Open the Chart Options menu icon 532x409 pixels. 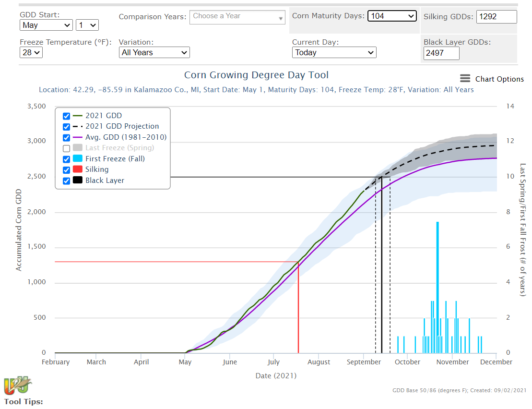tap(464, 79)
